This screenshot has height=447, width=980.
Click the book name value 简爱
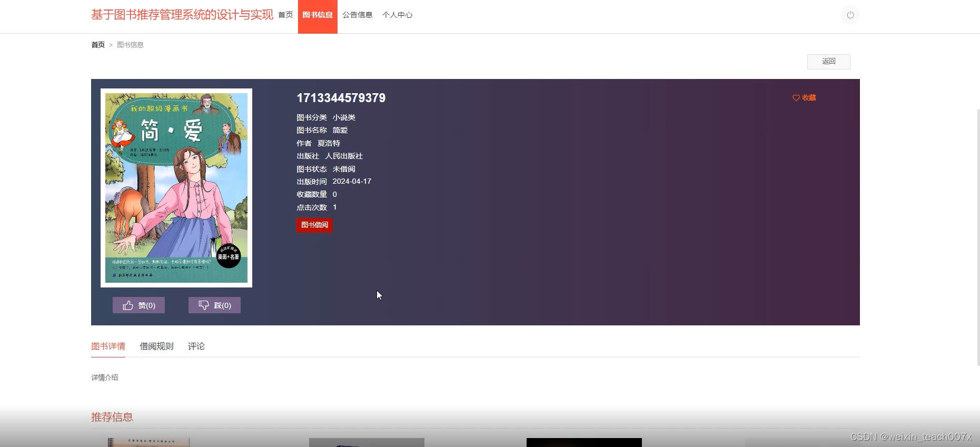340,130
